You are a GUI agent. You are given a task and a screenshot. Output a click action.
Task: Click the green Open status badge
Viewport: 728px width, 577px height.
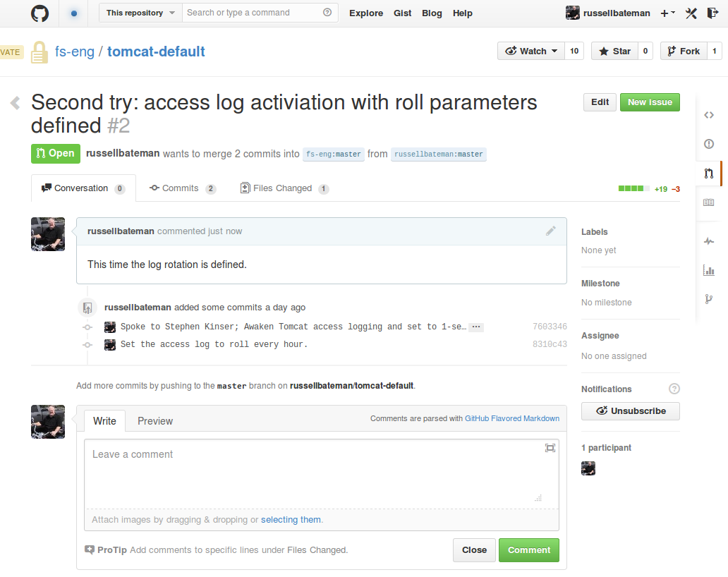click(56, 154)
